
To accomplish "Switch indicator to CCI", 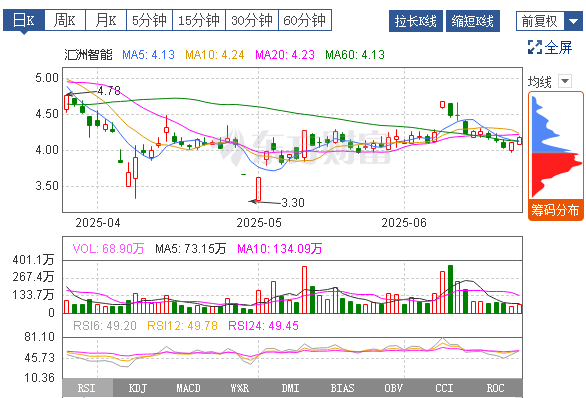I will [x=444, y=388].
